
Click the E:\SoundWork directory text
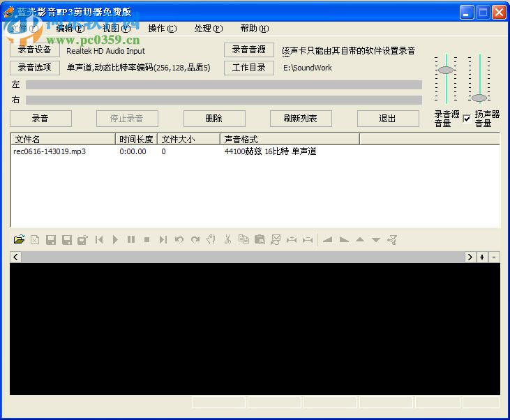308,68
